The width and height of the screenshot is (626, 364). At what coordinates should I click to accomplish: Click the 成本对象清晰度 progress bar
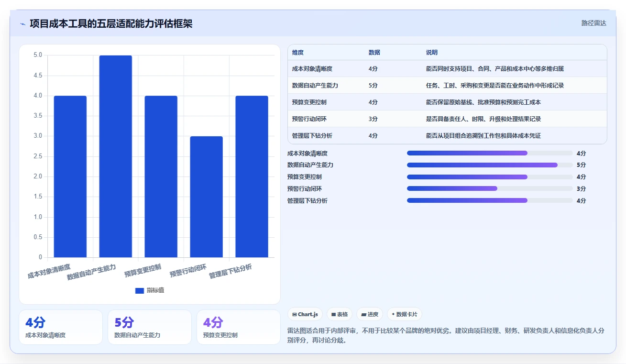pyautogui.click(x=490, y=153)
